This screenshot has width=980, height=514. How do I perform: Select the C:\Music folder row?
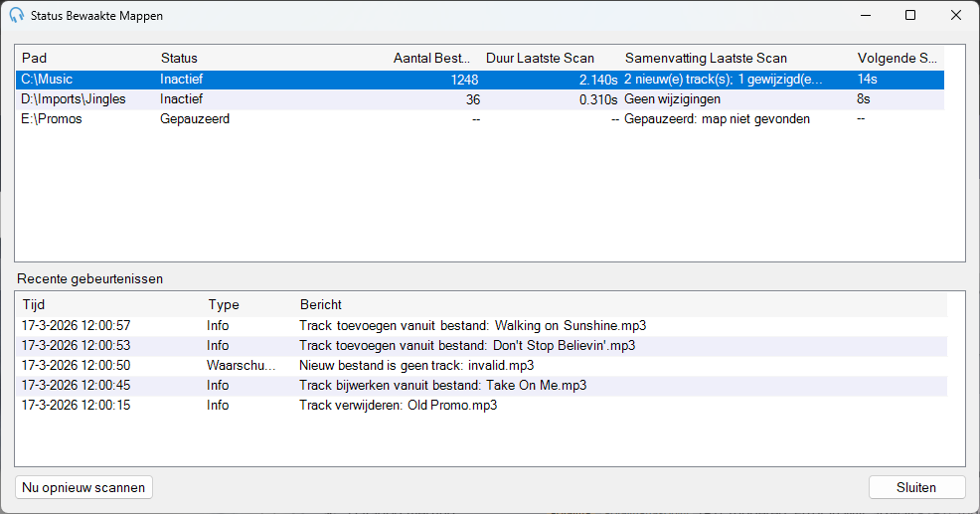tap(480, 80)
